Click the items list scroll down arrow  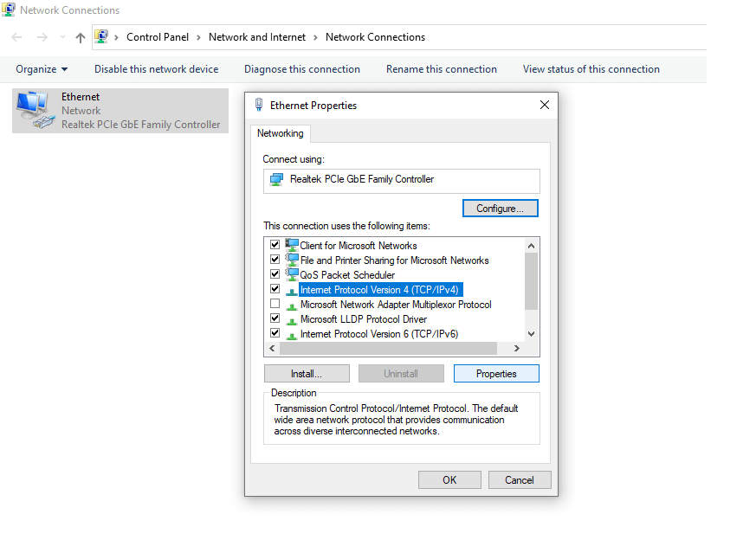pyautogui.click(x=532, y=334)
